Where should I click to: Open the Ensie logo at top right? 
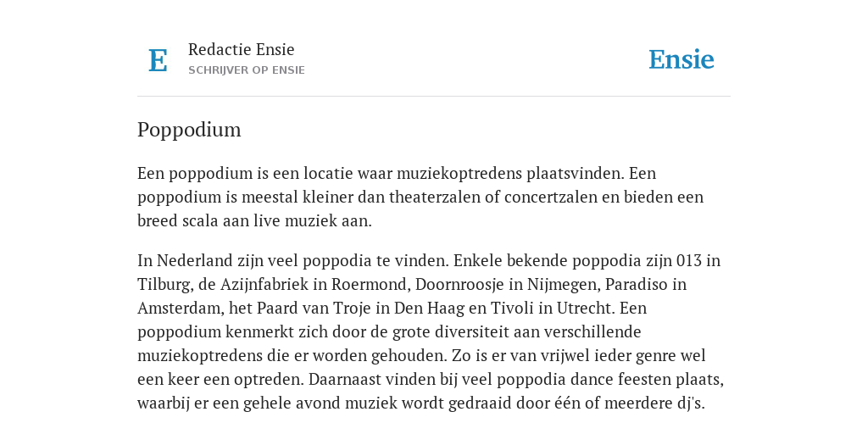(x=682, y=59)
